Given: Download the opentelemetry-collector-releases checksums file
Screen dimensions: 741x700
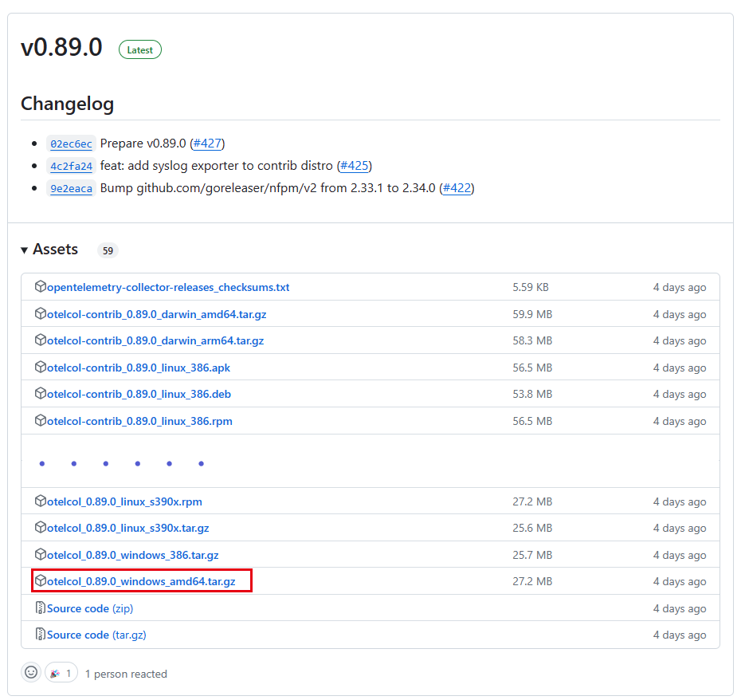Looking at the screenshot, I should 167,287.
